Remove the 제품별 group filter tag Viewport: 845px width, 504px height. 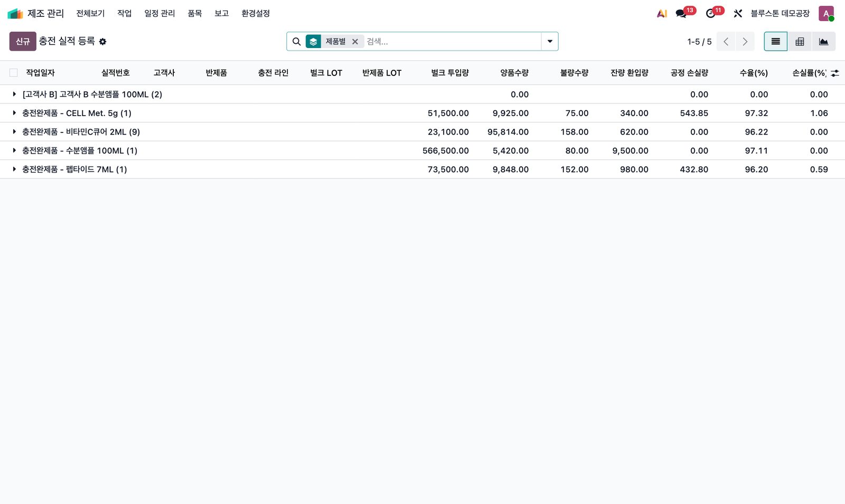[355, 42]
